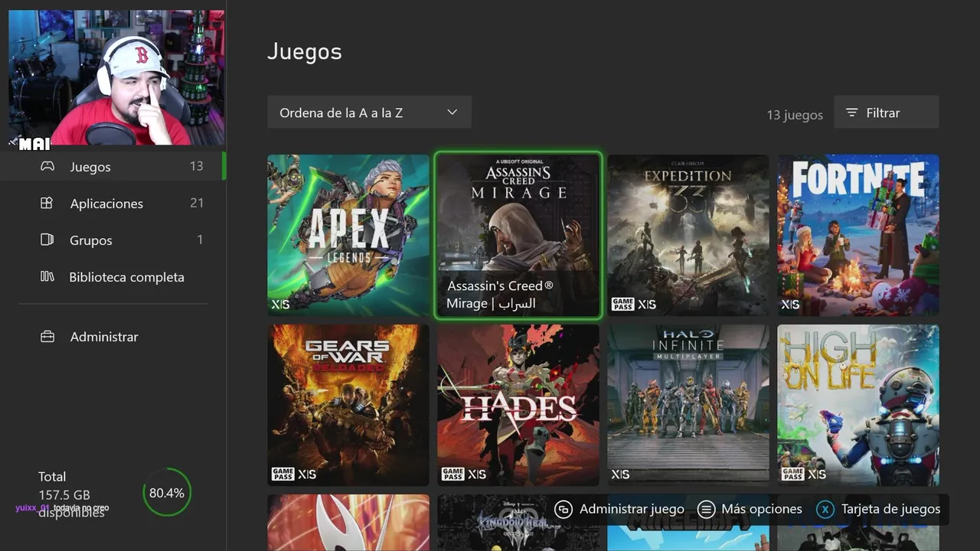The image size is (980, 551).
Task: Open Gears of War Reloaded tile
Action: [348, 405]
